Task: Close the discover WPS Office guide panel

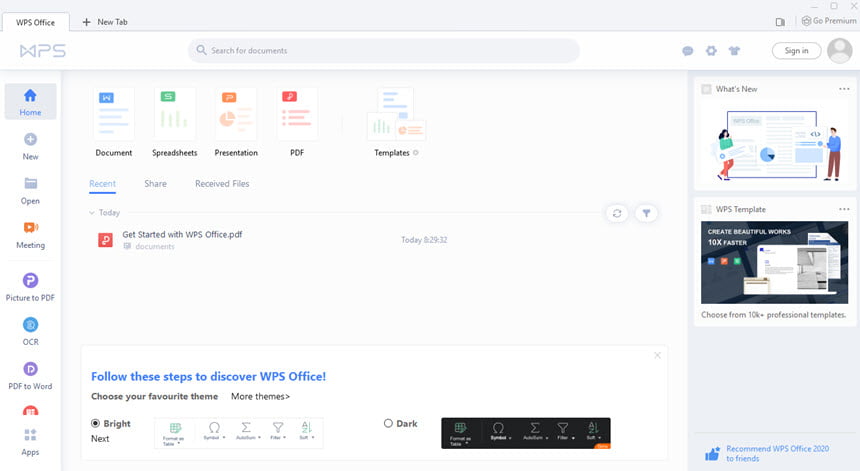Action: [657, 355]
